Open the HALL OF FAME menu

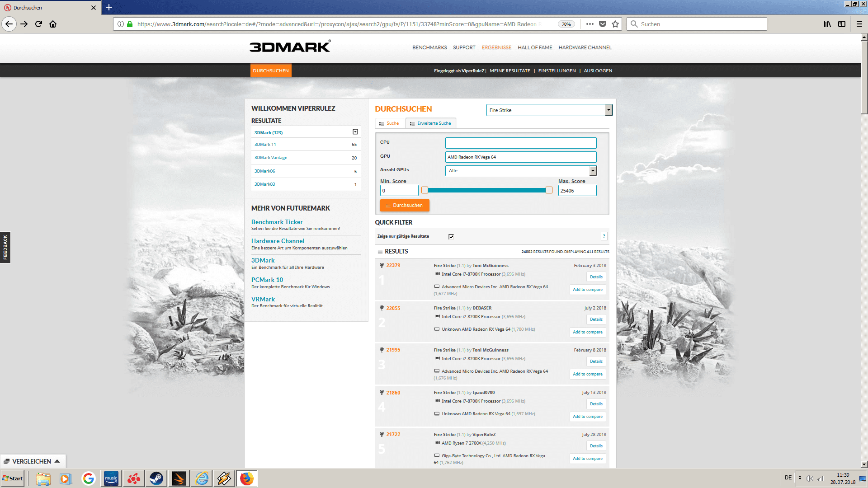pos(535,47)
